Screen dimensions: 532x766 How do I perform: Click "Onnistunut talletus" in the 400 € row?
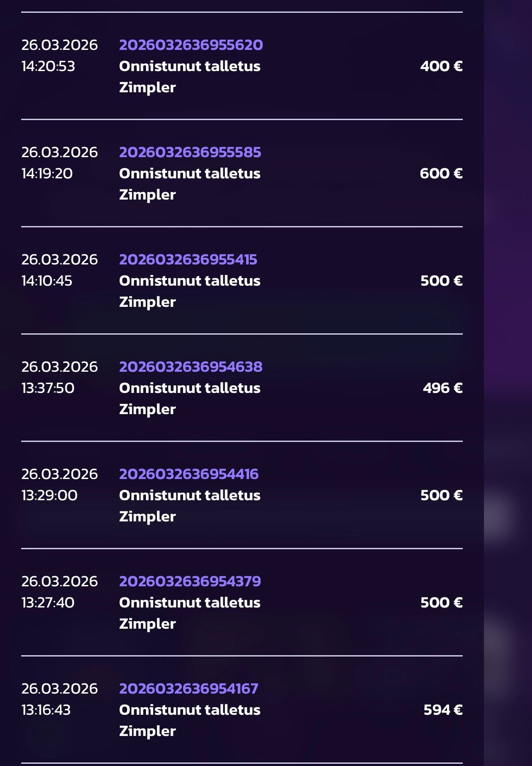[190, 66]
